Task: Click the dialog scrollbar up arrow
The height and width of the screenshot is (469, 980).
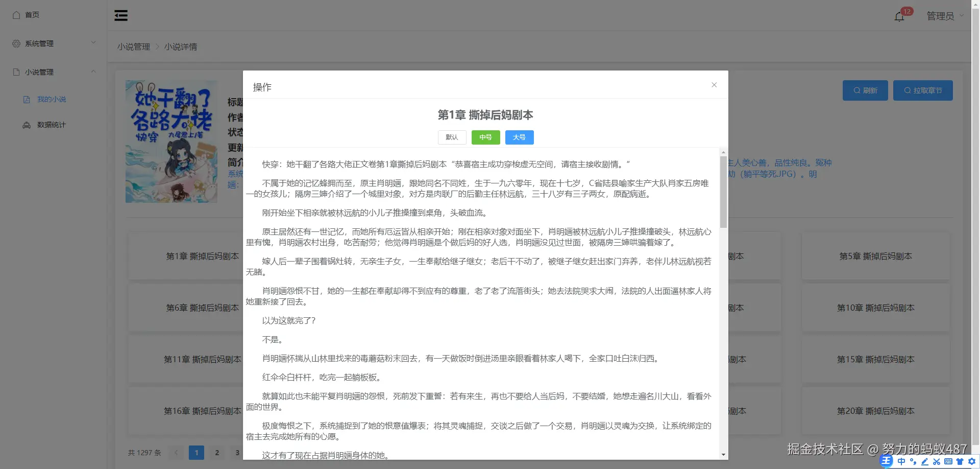Action: pos(723,152)
